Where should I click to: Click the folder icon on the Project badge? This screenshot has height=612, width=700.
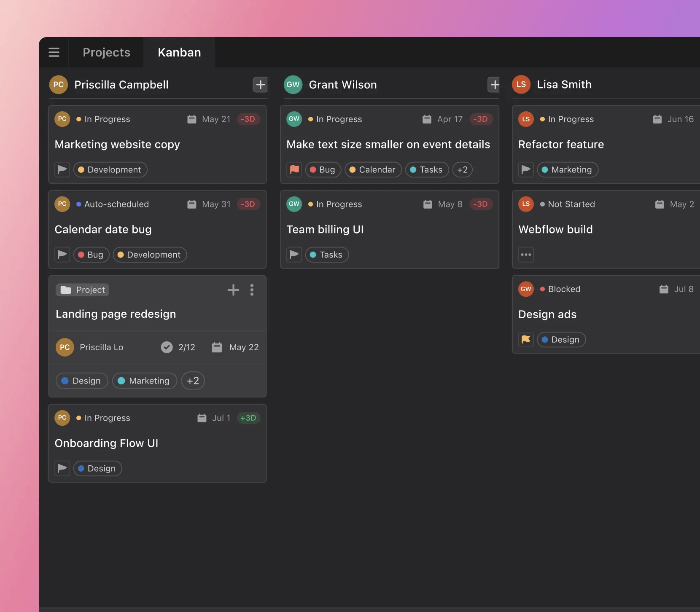click(65, 290)
